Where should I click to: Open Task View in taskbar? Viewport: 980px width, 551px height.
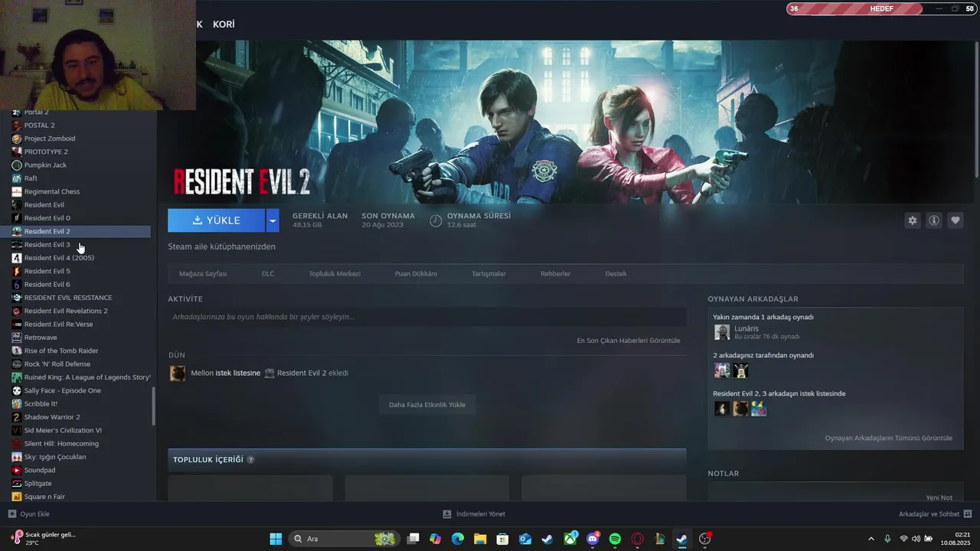pyautogui.click(x=413, y=539)
